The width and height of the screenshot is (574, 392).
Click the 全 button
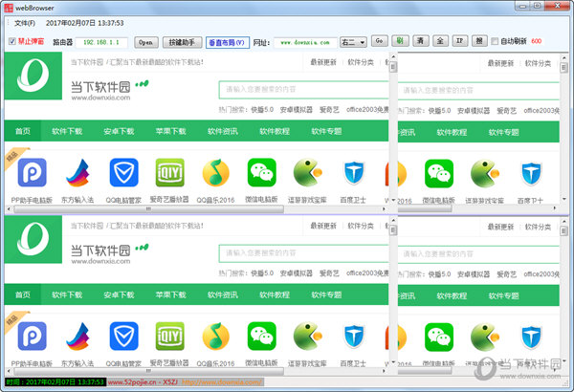440,40
